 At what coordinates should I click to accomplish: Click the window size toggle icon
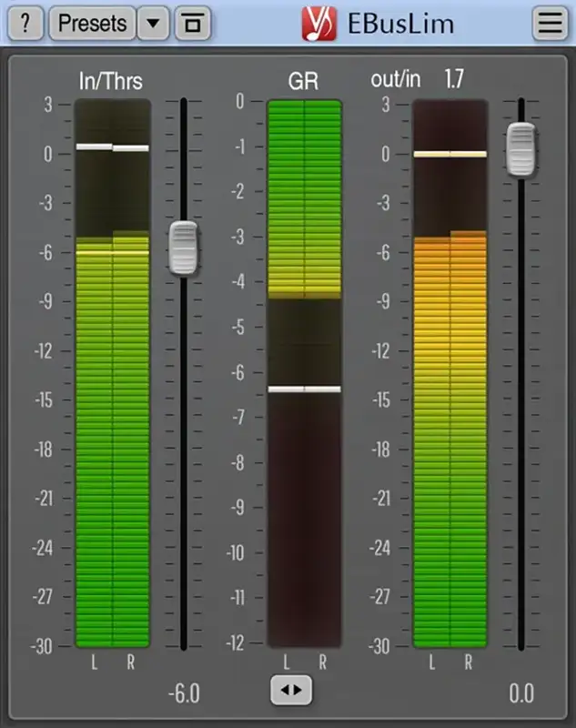(x=193, y=23)
